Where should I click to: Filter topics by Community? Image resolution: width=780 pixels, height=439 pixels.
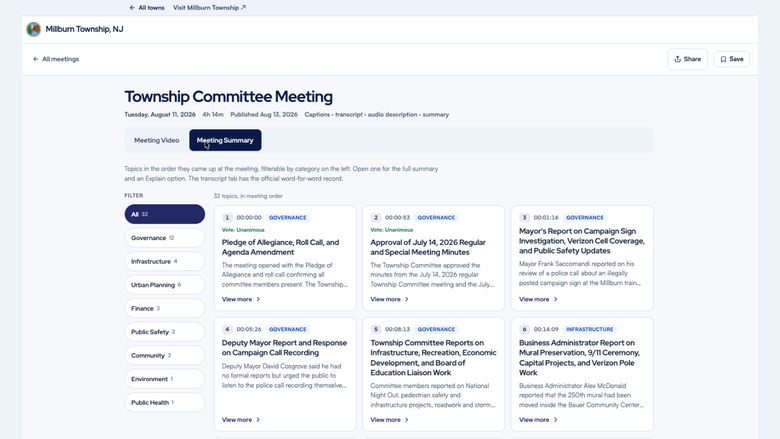tap(165, 355)
